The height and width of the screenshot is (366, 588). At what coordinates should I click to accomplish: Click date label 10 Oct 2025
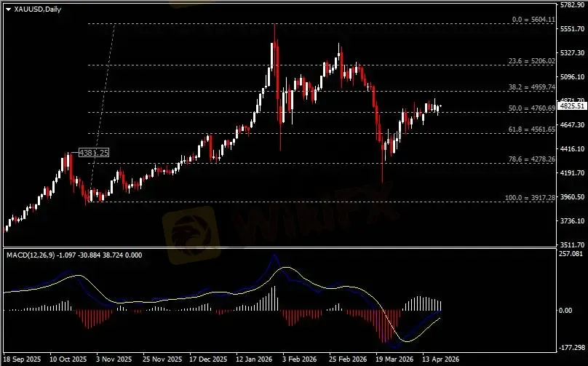[x=68, y=359]
